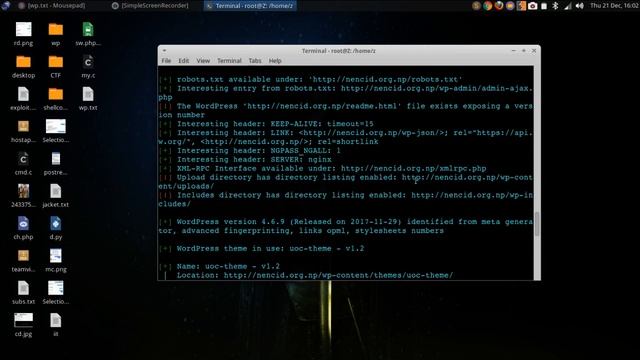Select the ch.php file icon
This screenshot has height=360, width=640.
pyautogui.click(x=23, y=224)
